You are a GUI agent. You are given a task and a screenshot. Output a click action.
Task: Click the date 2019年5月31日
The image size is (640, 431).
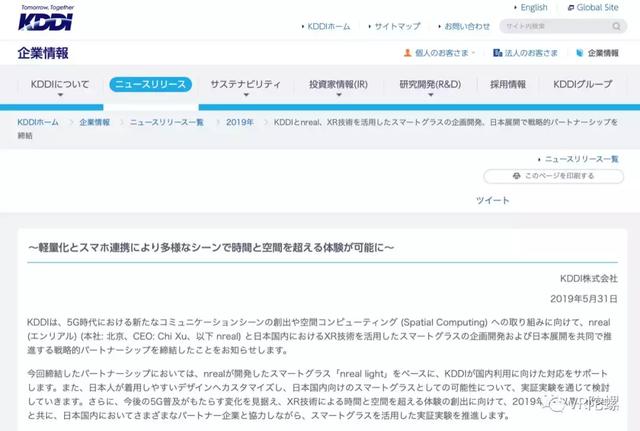(x=584, y=299)
